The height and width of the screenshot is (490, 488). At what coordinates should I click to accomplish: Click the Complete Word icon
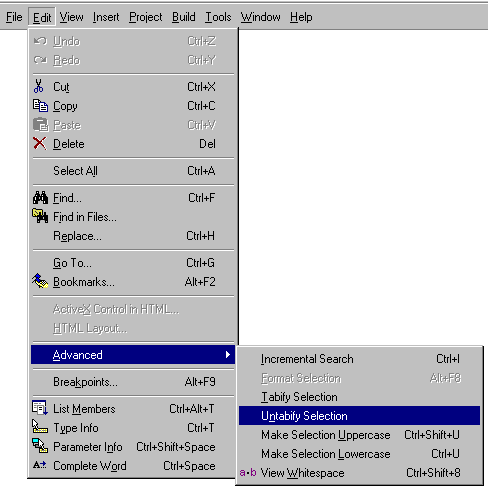pos(40,465)
